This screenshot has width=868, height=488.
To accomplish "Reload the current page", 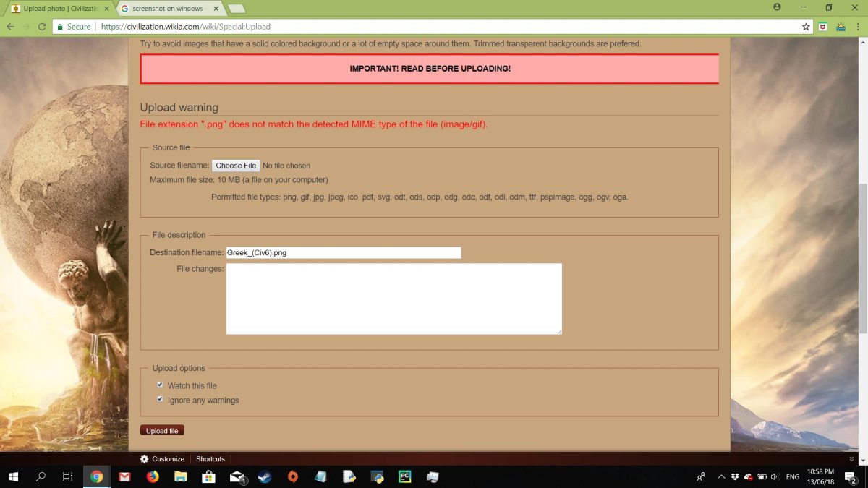I will pos(41,27).
